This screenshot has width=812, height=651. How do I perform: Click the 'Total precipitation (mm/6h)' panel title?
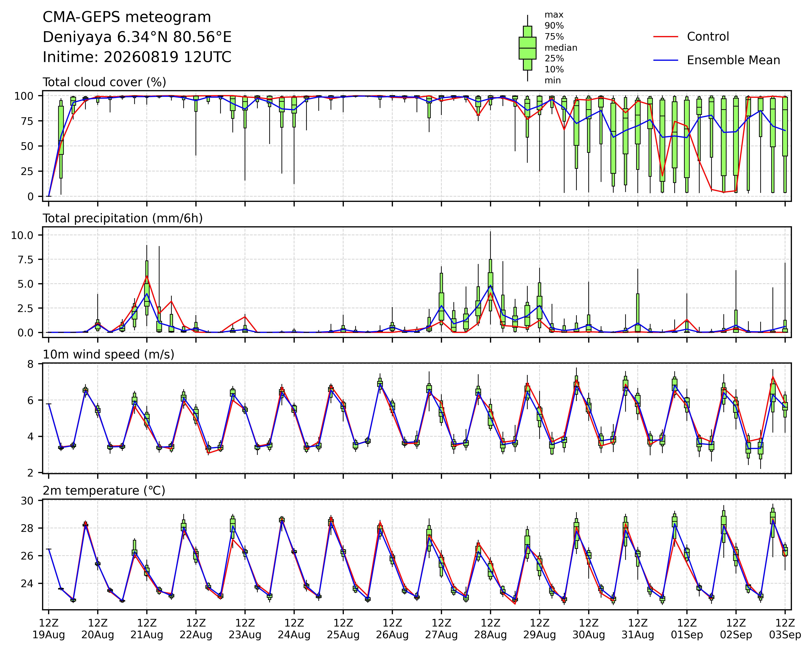point(123,218)
